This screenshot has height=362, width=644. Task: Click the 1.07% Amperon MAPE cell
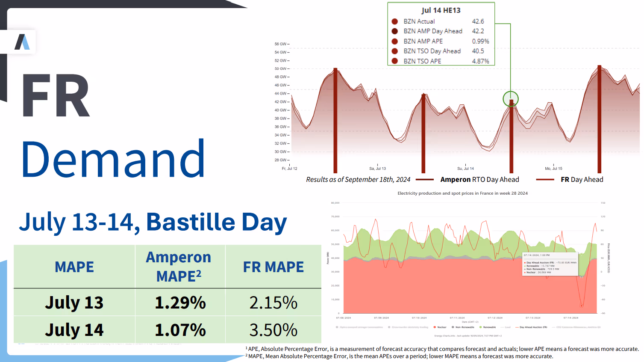click(180, 330)
